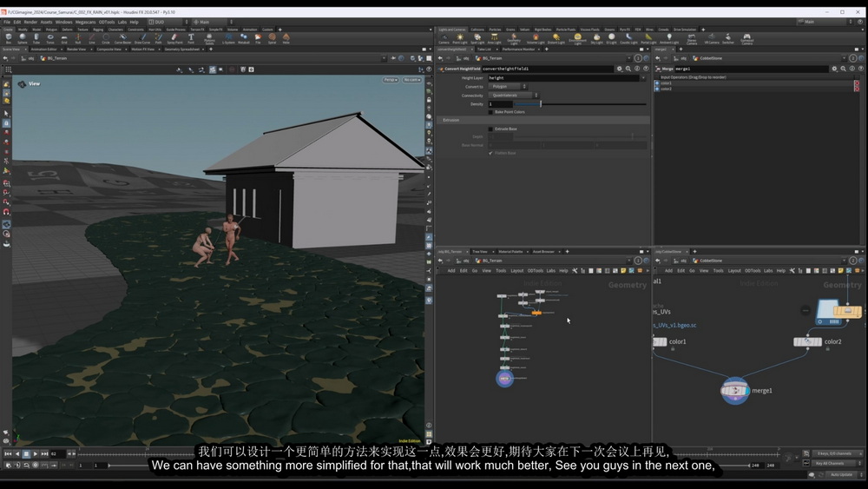Screen dimensions: 868x489
Task: Select the Spiral shelf tool
Action: click(x=272, y=38)
